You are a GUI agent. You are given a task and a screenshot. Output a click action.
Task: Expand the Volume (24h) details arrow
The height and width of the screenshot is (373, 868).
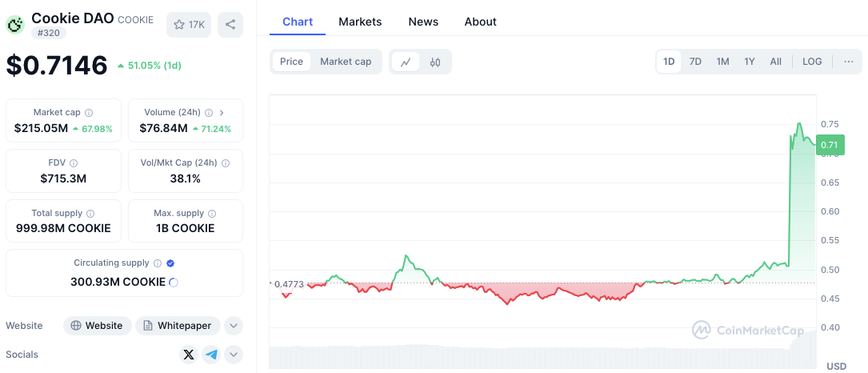coord(222,113)
